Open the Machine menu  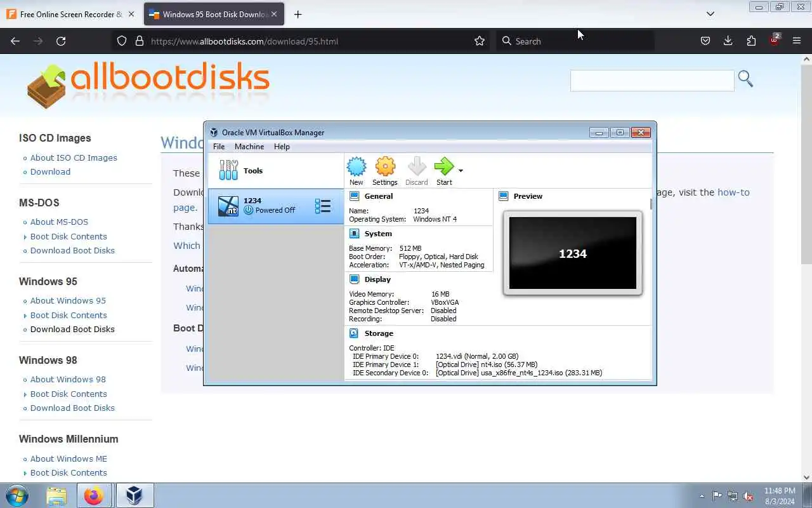249,147
